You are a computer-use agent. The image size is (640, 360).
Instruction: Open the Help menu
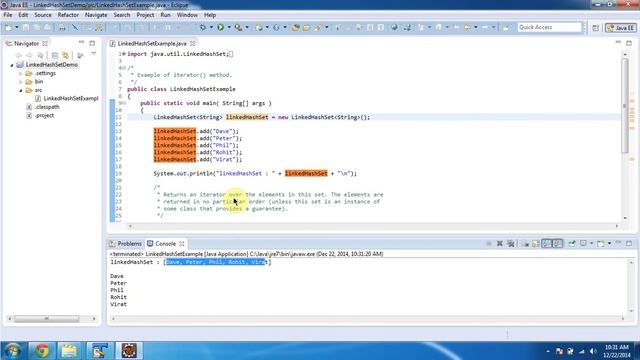coord(210,15)
